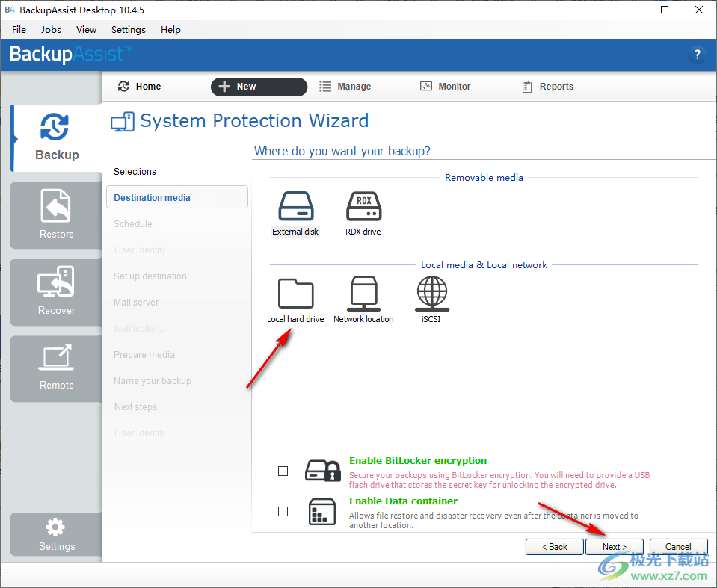The width and height of the screenshot is (717, 588).
Task: Click the System Protection Wizard monitor icon
Action: point(123,122)
